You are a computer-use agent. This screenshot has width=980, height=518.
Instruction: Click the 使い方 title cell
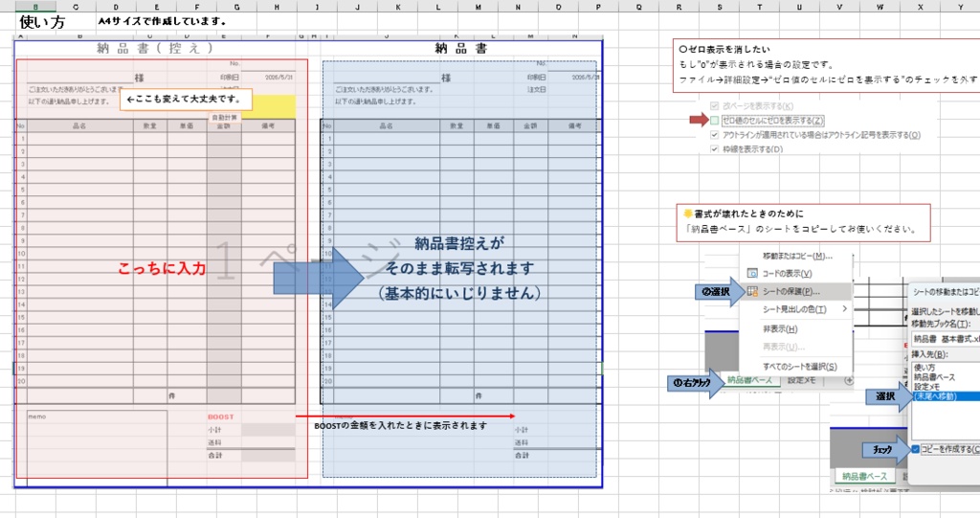(x=42, y=22)
